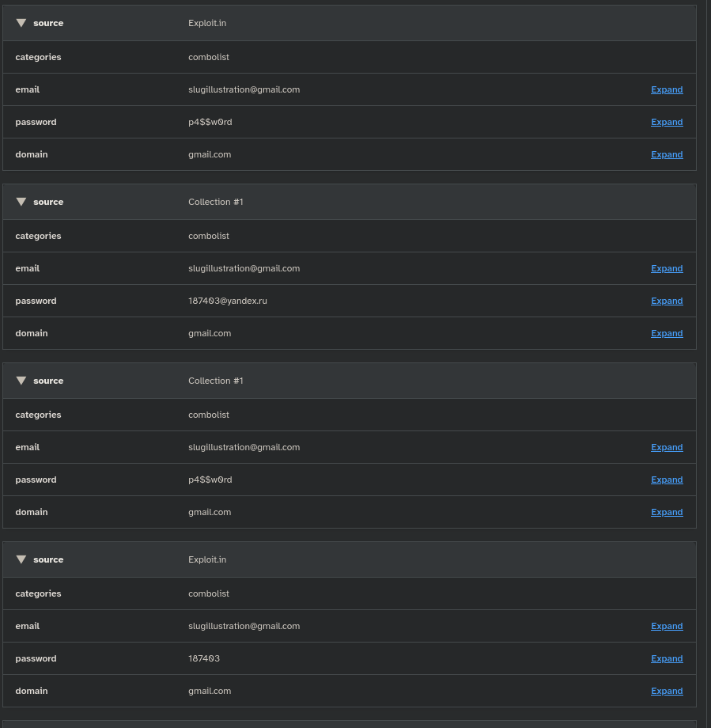Expand domain in the last Exploit.in record
The height and width of the screenshot is (728, 711).
tap(666, 691)
